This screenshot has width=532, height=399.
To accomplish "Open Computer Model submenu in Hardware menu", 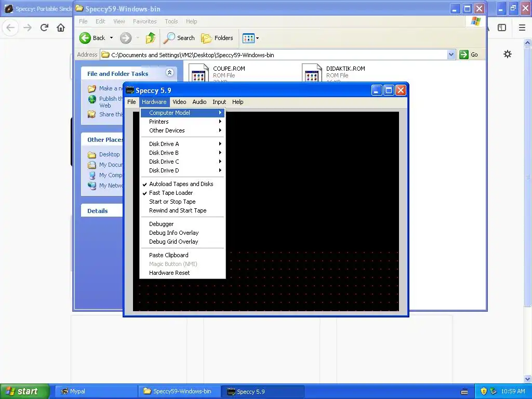I will (182, 113).
